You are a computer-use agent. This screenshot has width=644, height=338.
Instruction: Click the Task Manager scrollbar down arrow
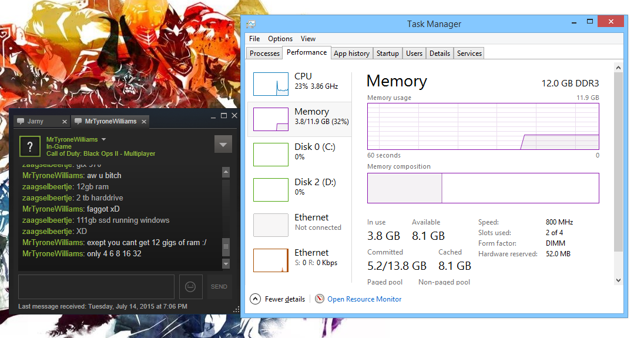tap(618, 280)
